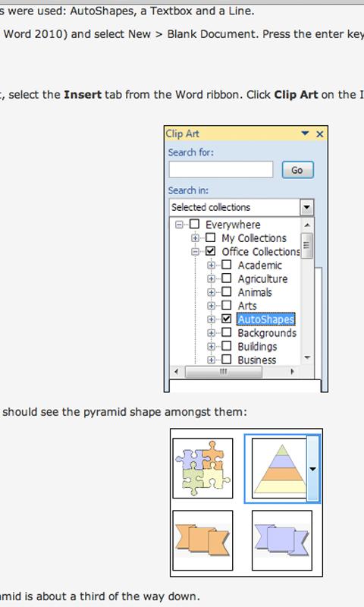The width and height of the screenshot is (364, 607).
Task: Uncheck the AutoShapes checkbox
Action: coord(226,319)
